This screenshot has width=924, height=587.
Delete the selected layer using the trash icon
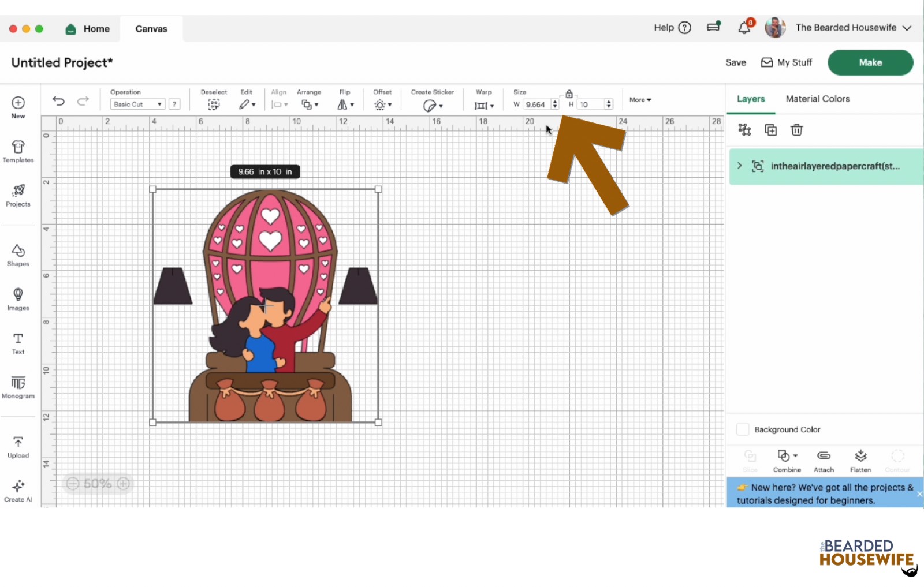click(797, 130)
